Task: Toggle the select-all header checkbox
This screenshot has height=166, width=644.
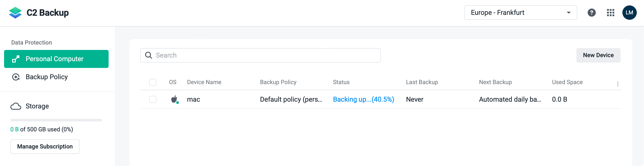Action: pyautogui.click(x=153, y=82)
